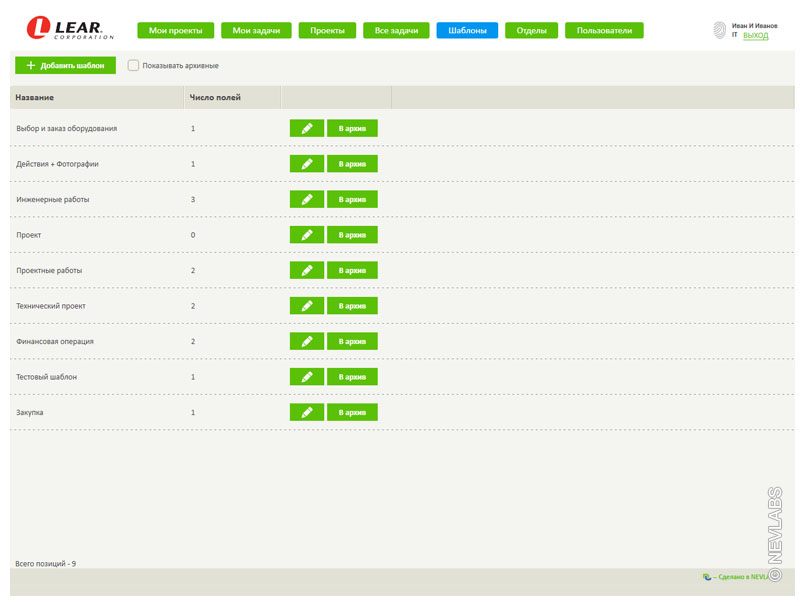The height and width of the screenshot is (606, 805).
Task: Go to the Пользователи section
Action: click(604, 31)
